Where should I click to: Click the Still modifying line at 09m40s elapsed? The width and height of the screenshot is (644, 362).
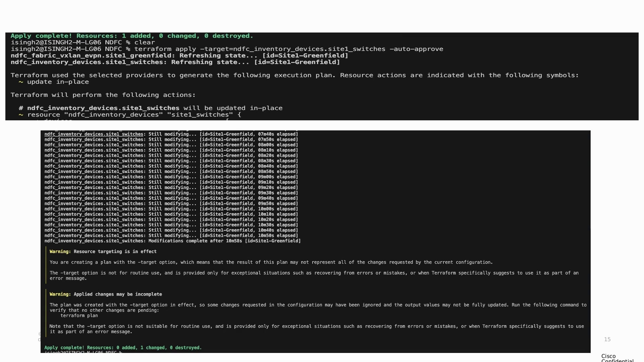pyautogui.click(x=171, y=198)
